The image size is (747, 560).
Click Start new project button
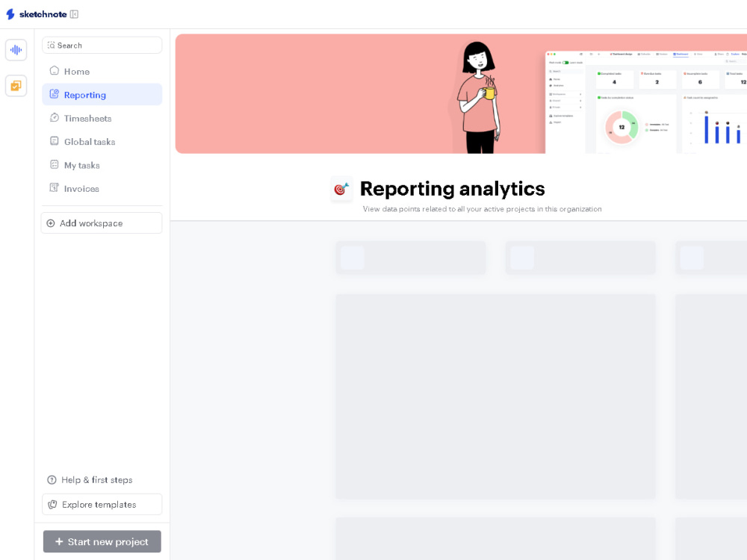[102, 541]
